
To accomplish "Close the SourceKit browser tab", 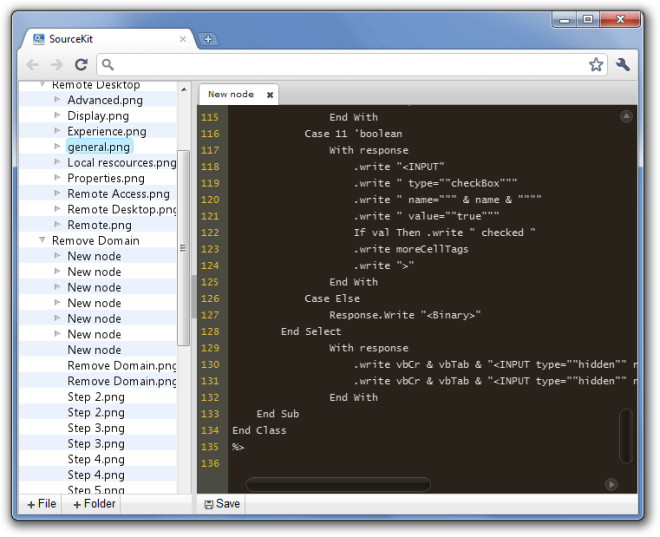I will [183, 39].
